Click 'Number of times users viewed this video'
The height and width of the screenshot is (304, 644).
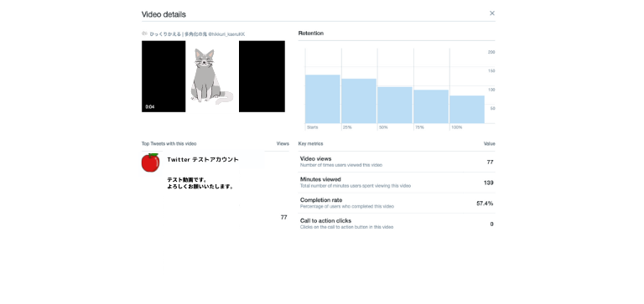[x=341, y=165]
